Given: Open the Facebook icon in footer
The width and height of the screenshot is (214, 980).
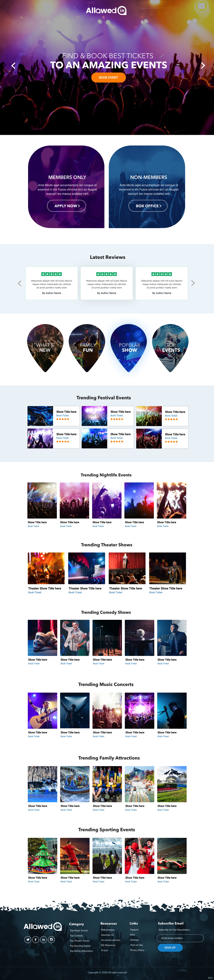Looking at the screenshot, I should point(36,939).
